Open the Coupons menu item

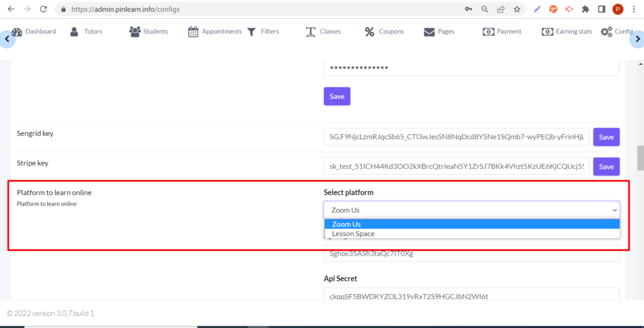click(x=384, y=31)
